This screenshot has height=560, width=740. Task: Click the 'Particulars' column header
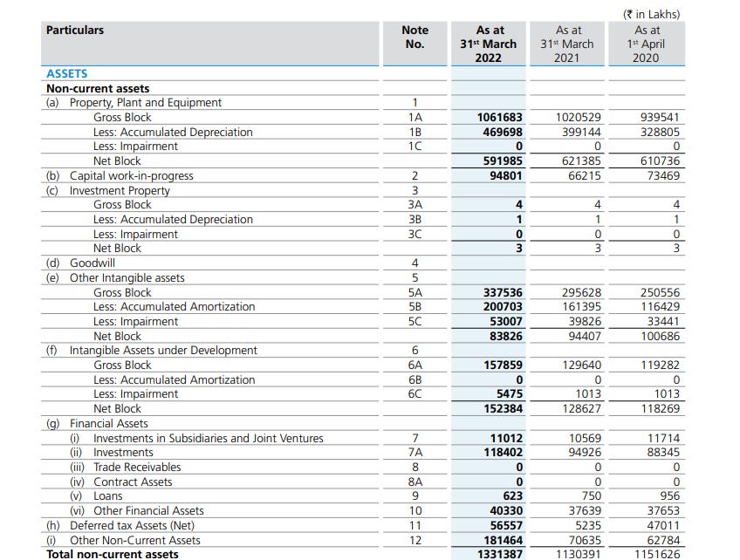74,31
